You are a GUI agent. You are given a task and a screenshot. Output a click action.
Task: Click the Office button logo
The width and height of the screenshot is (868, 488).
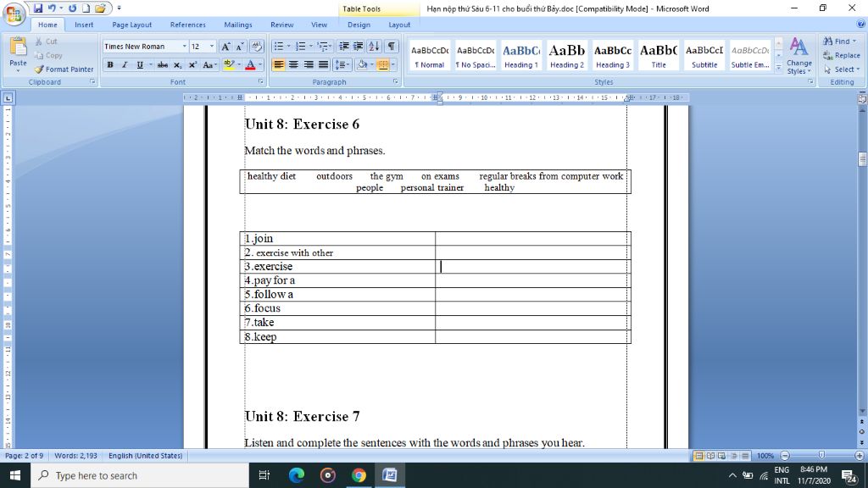pos(14,14)
